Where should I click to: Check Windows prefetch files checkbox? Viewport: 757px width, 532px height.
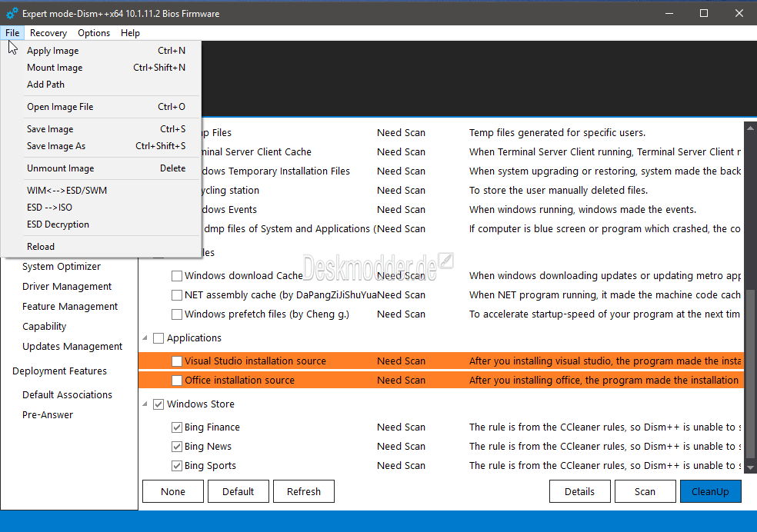pyautogui.click(x=177, y=314)
